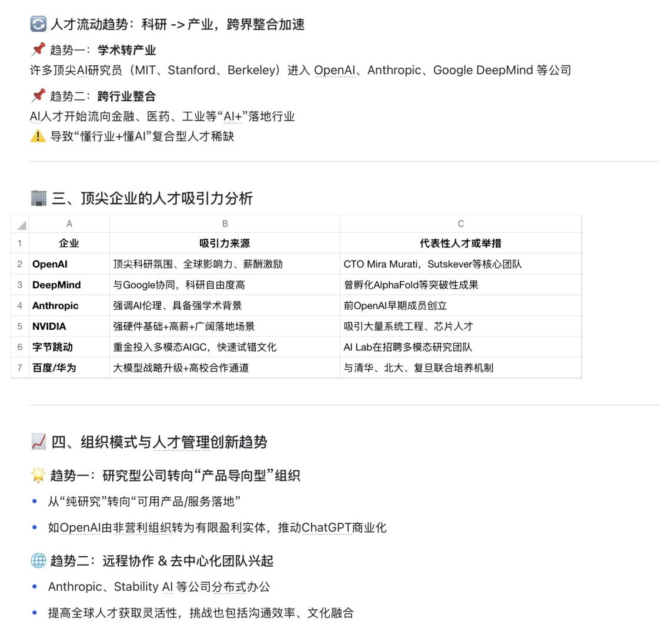Click cell 前OpenAI早期成员创立
Image resolution: width=672 pixels, height=635 pixels.
click(x=461, y=306)
